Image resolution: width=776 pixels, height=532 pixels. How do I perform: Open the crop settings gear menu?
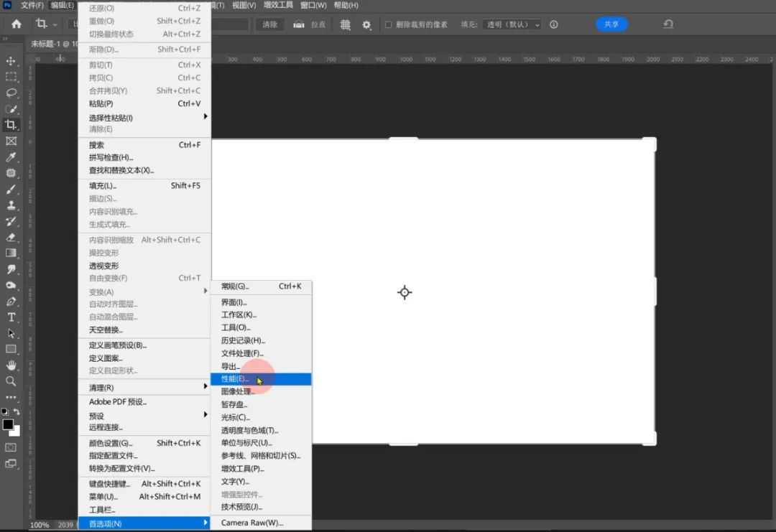[x=366, y=24]
